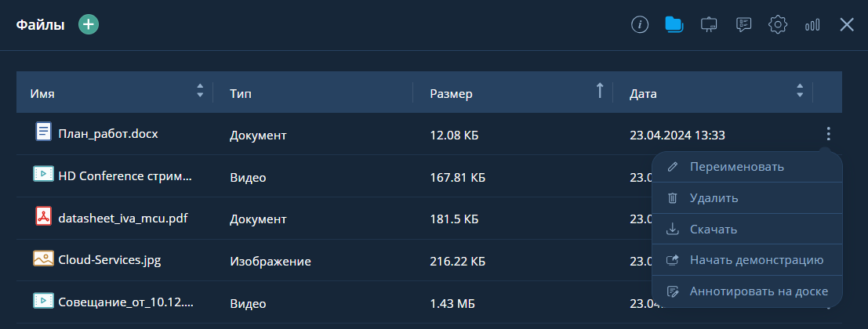
Task: Click the HD Conference video file icon
Action: click(43, 174)
